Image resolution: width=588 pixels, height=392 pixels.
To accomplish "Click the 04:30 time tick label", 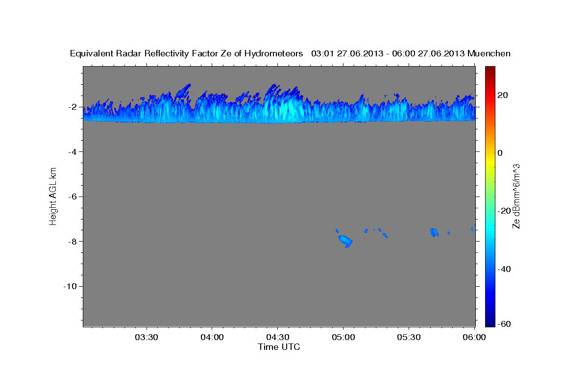I will (x=277, y=337).
